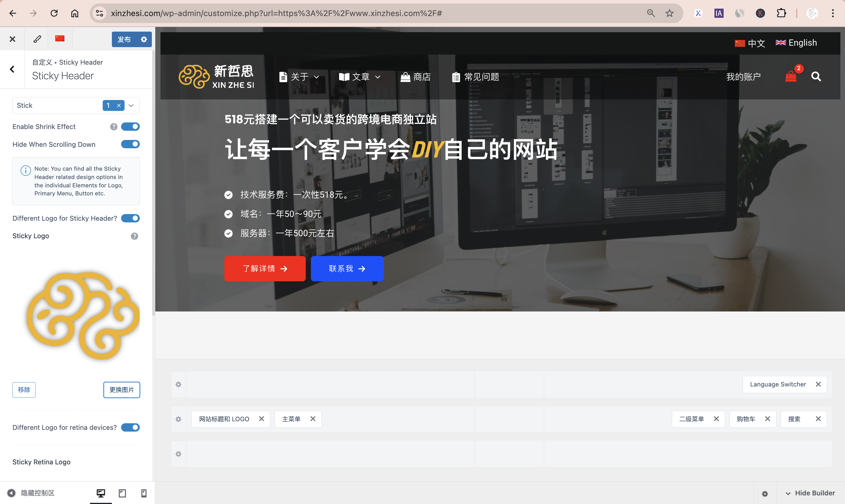The height and width of the screenshot is (504, 845).
Task: Click browser reload button
Action: click(x=54, y=13)
